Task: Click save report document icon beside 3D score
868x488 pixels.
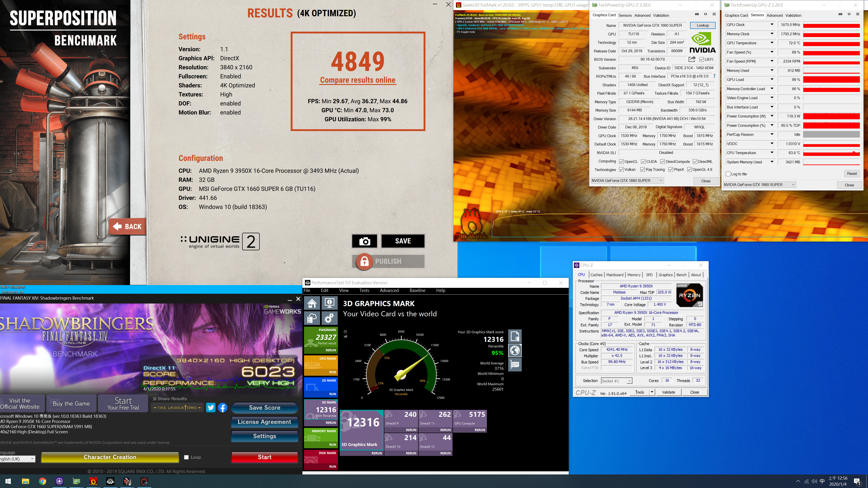Action: coord(515,336)
